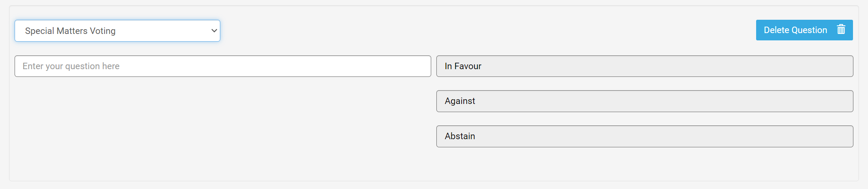
Task: Focus the Enter your question here field
Action: 222,66
